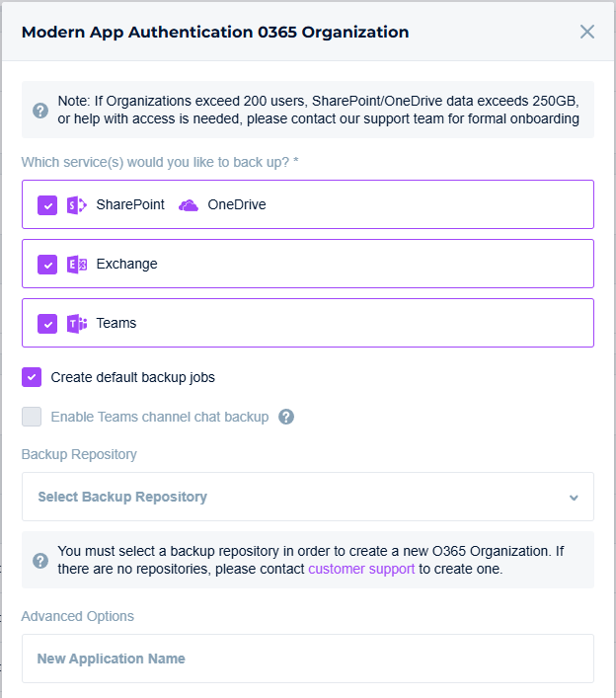This screenshot has height=698, width=616.
Task: Close the Modern App Authentication dialog
Action: [587, 32]
